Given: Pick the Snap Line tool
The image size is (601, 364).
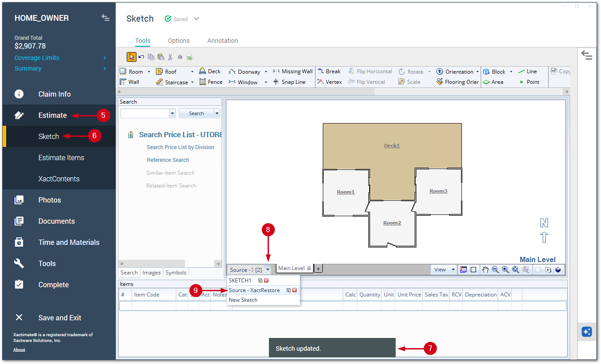Looking at the screenshot, I should tap(289, 82).
